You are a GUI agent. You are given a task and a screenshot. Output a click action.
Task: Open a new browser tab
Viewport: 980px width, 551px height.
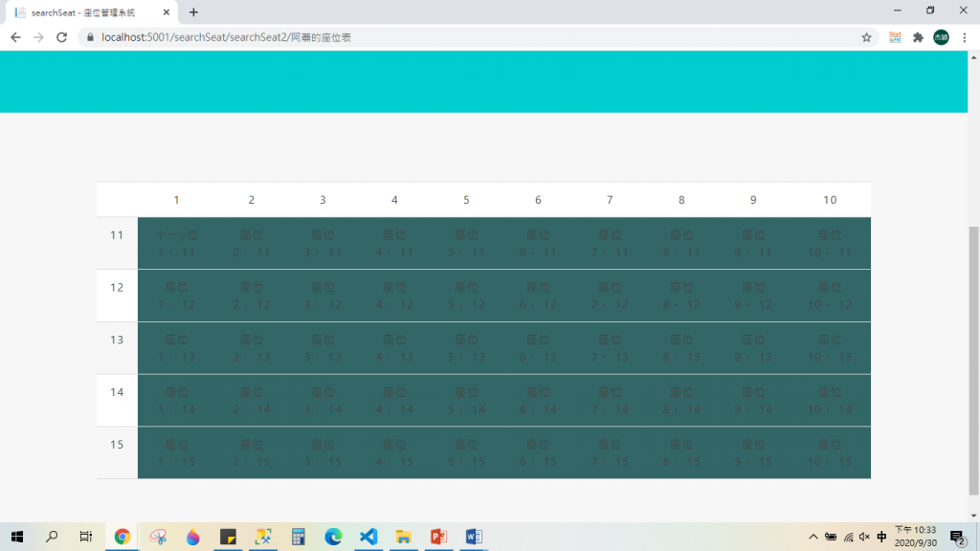click(193, 11)
